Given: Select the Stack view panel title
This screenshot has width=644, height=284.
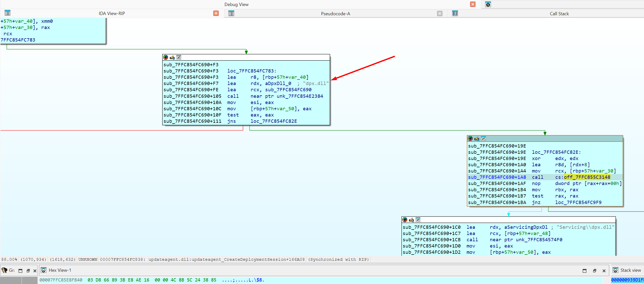Looking at the screenshot, I should pos(630,270).
